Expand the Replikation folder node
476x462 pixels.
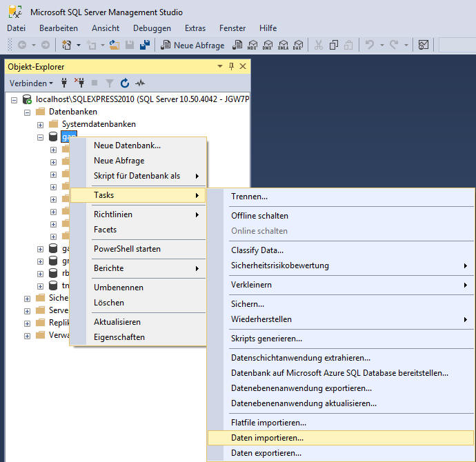pos(28,323)
